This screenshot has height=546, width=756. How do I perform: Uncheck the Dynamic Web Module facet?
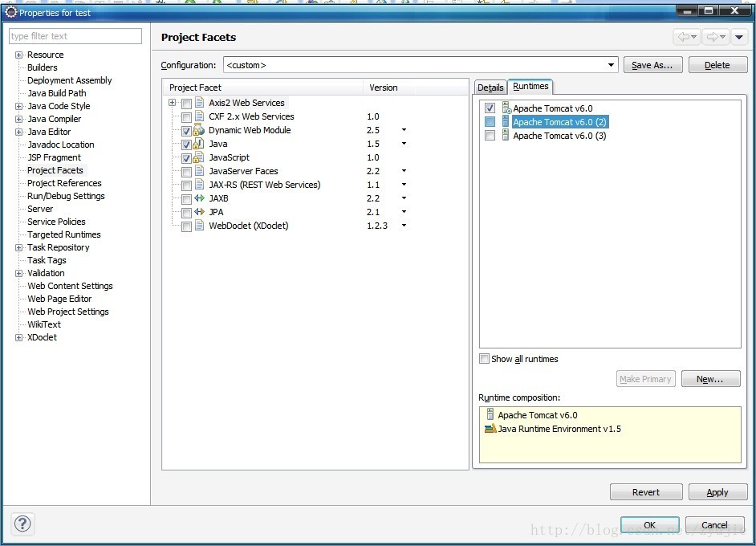pos(186,131)
